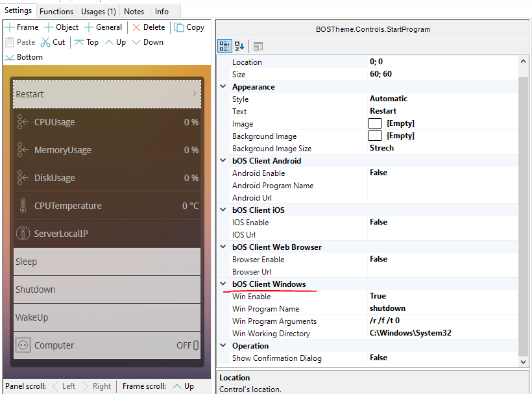Click the Sleep button in preview
This screenshot has width=532, height=394.
(x=107, y=262)
